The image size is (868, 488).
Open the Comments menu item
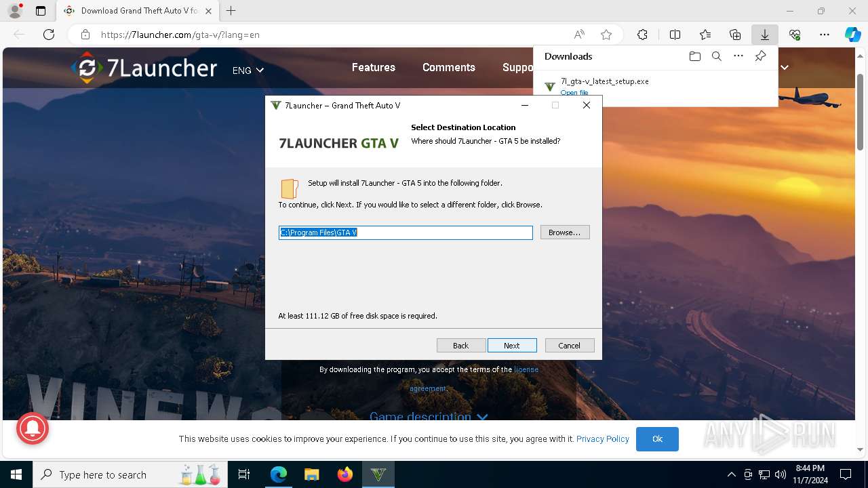click(449, 67)
